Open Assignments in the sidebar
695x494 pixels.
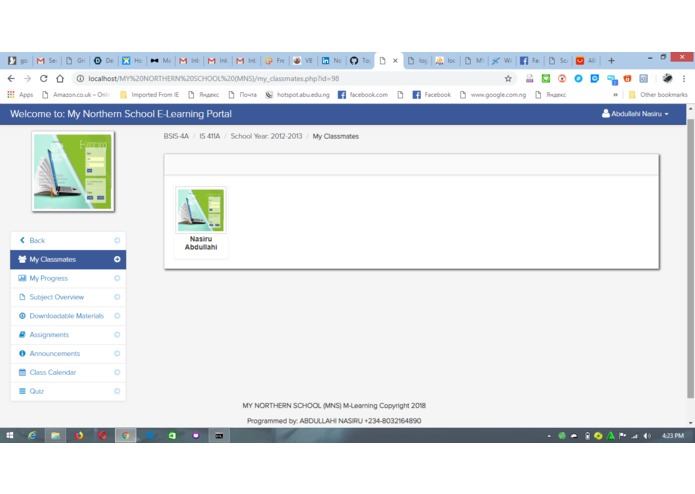pyautogui.click(x=68, y=335)
